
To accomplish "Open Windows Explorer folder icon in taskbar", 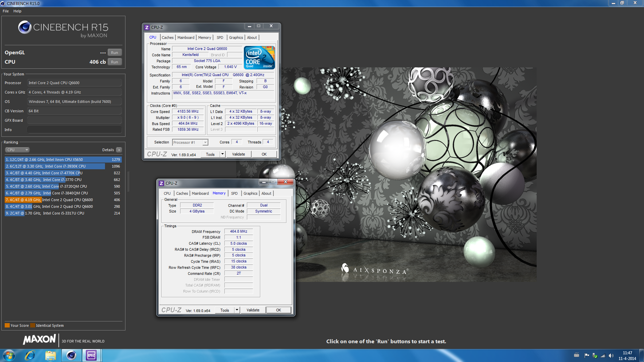I will click(51, 355).
